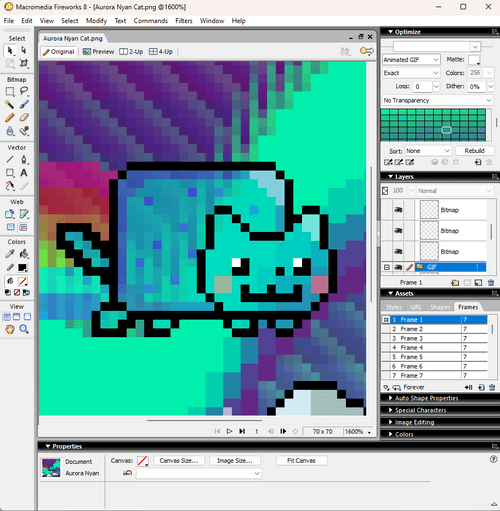Open the Modify menu
Screen dimensions: 500x511
[x=96, y=21]
